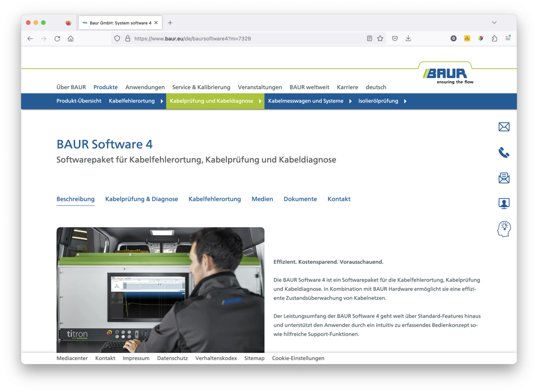This screenshot has height=392, width=538.
Task: Expand Isolierölprüfung submenu arrow
Action: 405,101
